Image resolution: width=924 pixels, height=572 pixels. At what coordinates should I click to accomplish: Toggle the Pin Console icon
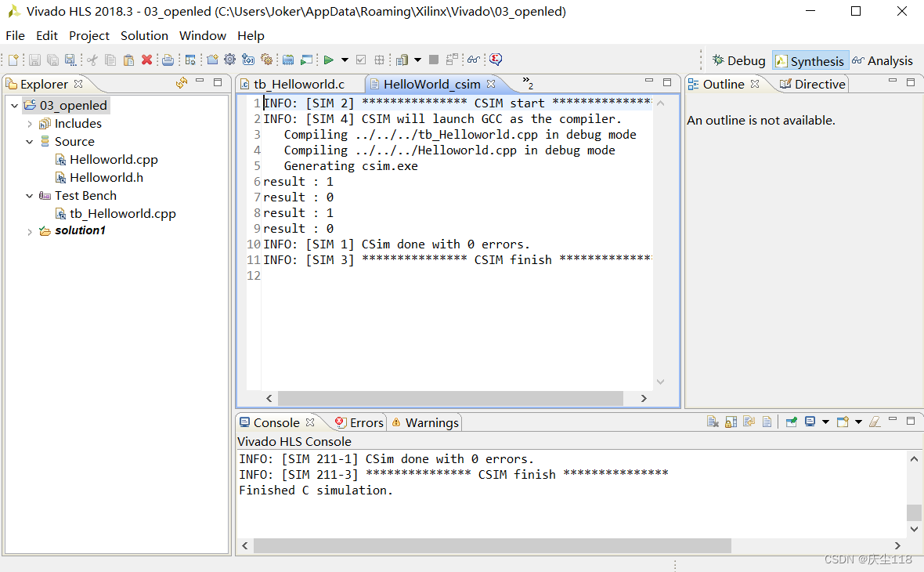click(x=792, y=422)
